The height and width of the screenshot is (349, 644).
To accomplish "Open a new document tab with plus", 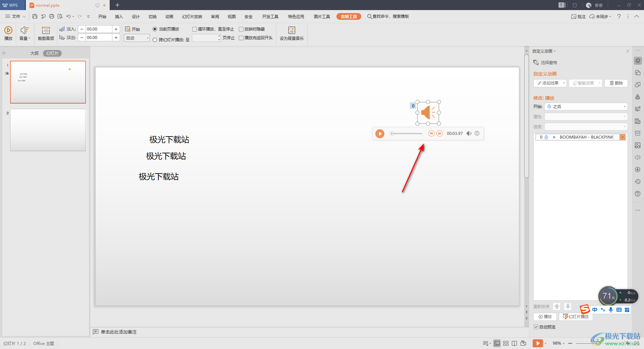I will (117, 5).
